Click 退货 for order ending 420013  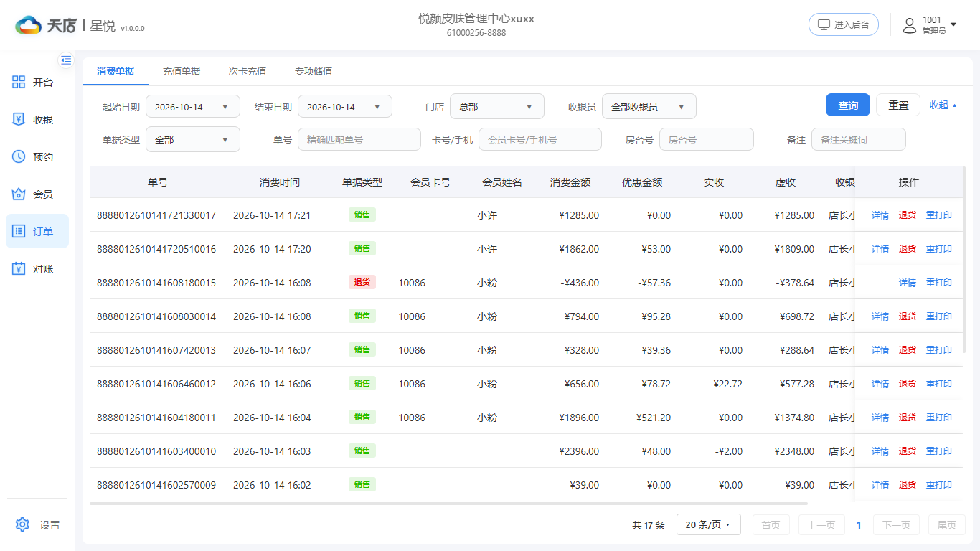(908, 350)
